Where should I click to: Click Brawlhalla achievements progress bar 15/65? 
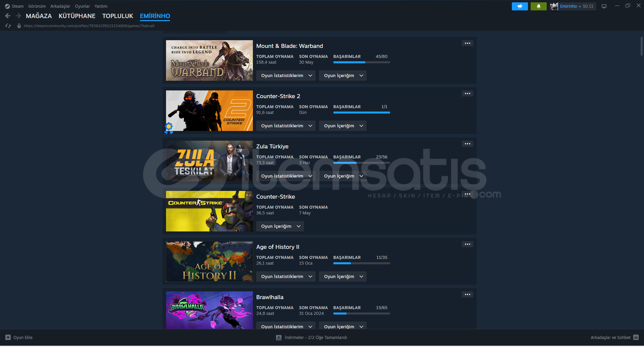[362, 314]
